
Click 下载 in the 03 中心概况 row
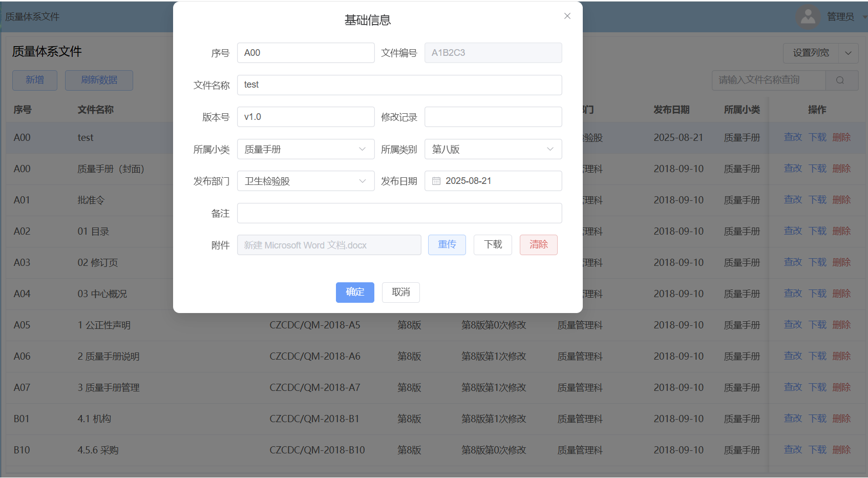[817, 294]
